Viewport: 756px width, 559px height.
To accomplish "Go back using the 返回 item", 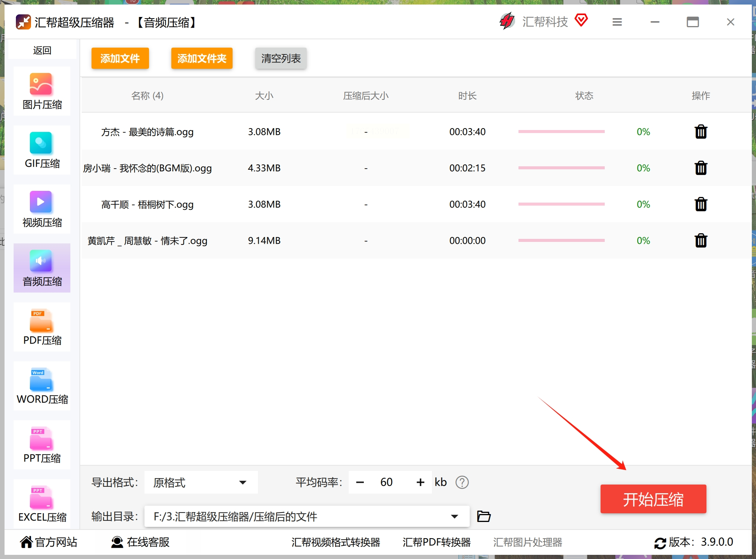I will 42,50.
